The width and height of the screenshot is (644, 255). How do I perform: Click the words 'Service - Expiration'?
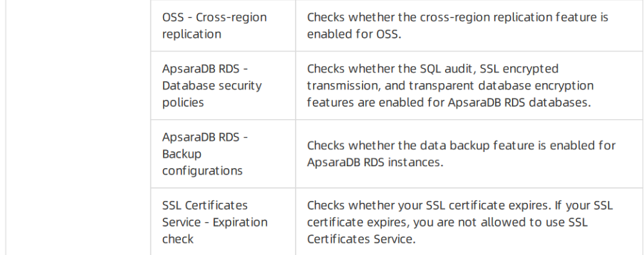(x=215, y=222)
